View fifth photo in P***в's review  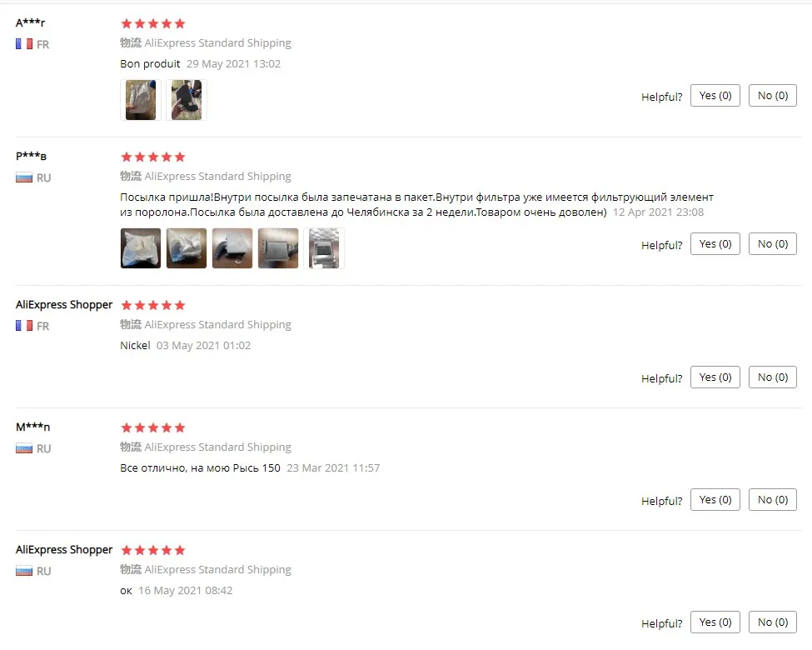click(x=324, y=248)
